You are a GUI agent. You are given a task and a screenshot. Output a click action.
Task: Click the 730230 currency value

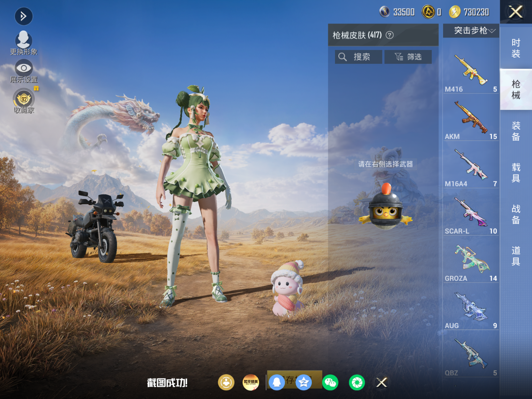476,12
